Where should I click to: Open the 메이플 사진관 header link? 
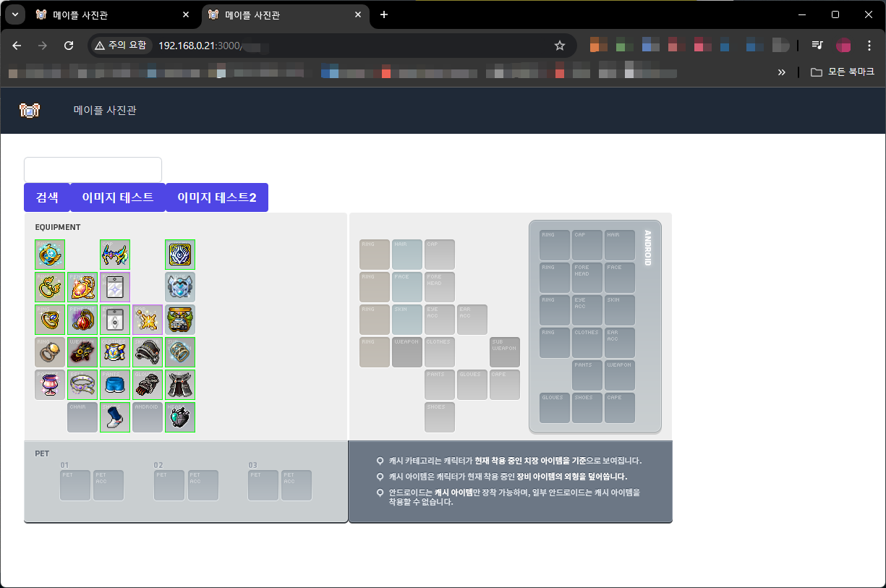coord(105,111)
